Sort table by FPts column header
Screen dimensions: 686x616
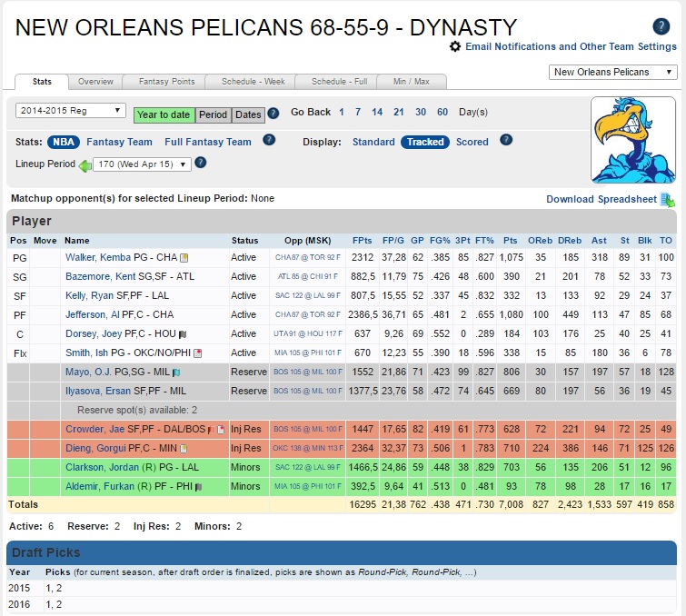[x=363, y=241]
